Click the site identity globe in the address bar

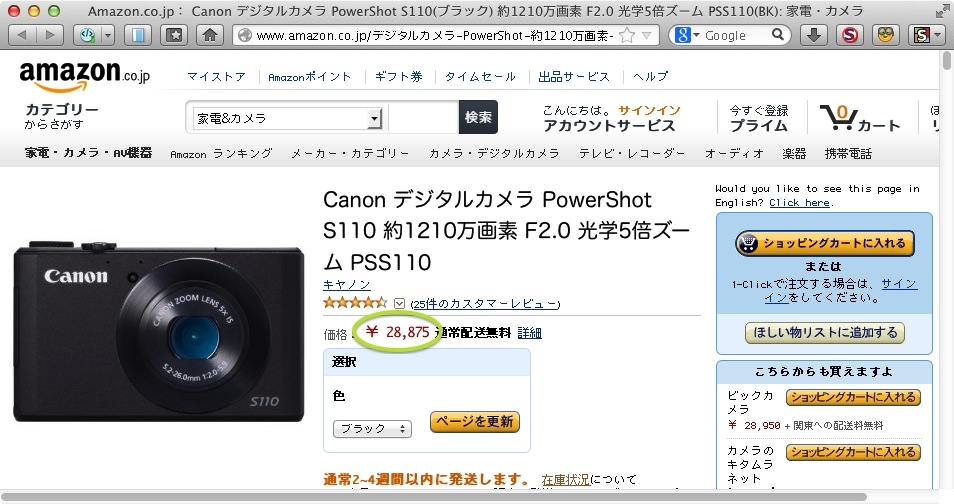pyautogui.click(x=245, y=35)
